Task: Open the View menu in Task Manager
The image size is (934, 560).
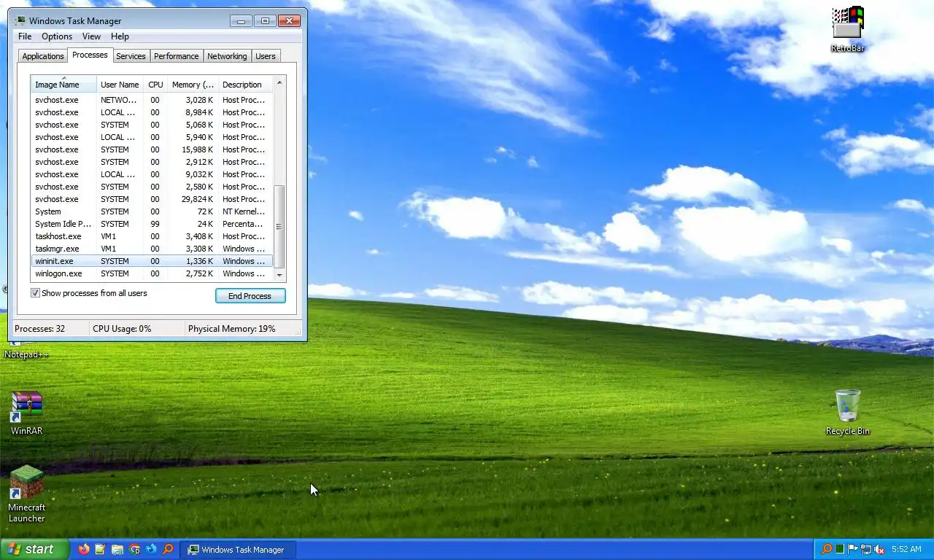Action: click(91, 36)
